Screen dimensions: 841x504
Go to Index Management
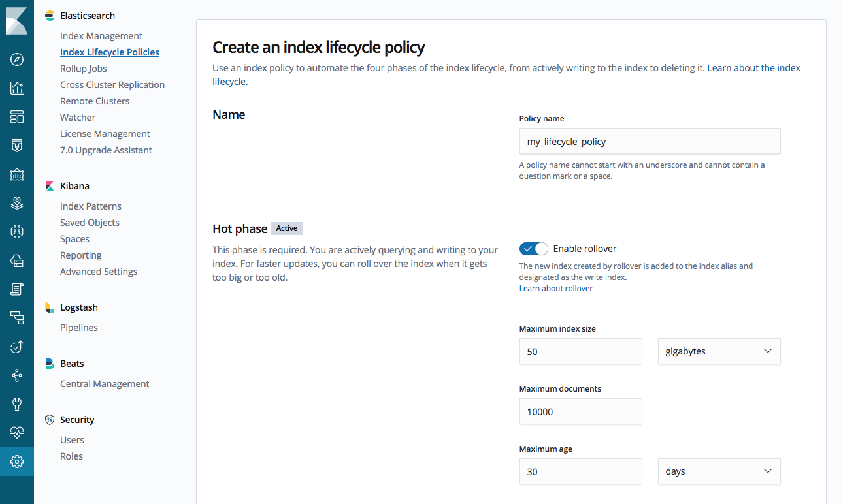point(101,35)
